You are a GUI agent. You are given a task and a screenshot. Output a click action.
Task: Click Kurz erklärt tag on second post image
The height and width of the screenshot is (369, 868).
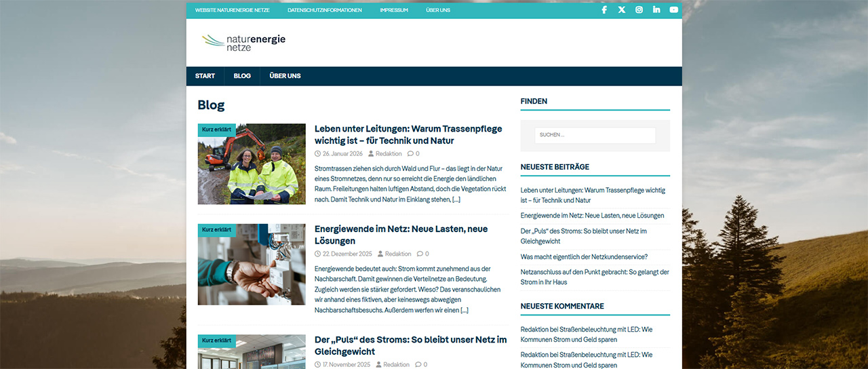coord(217,229)
